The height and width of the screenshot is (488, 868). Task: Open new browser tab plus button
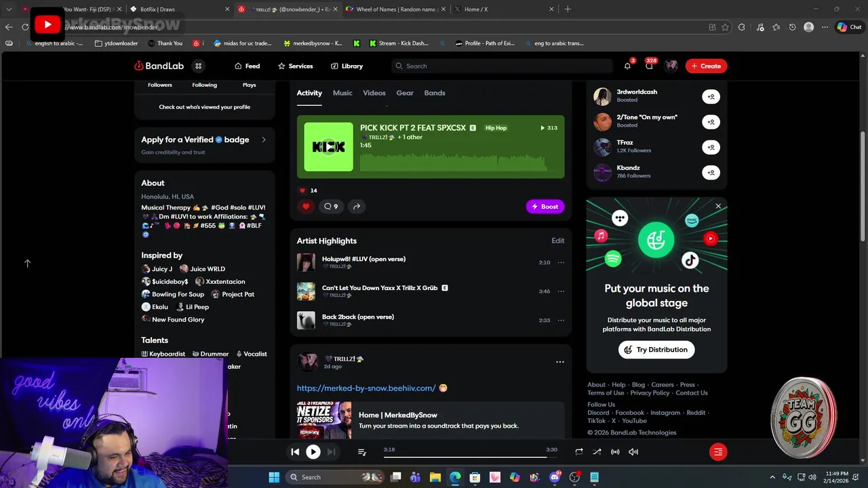coord(568,9)
